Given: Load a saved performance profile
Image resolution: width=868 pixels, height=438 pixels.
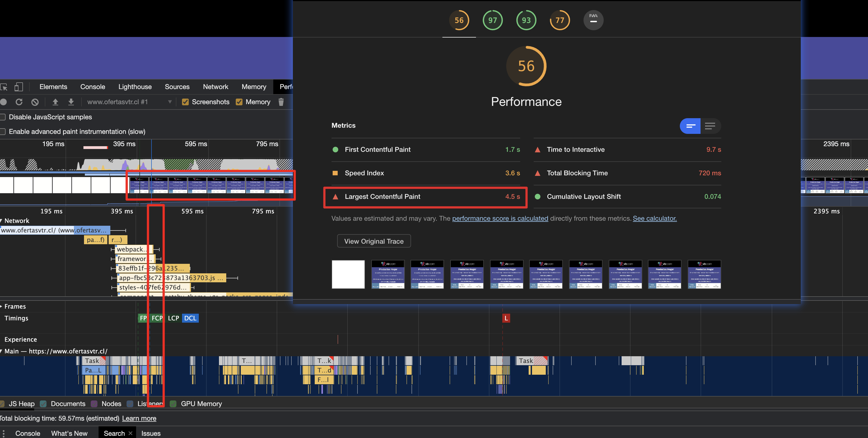Looking at the screenshot, I should pyautogui.click(x=55, y=102).
